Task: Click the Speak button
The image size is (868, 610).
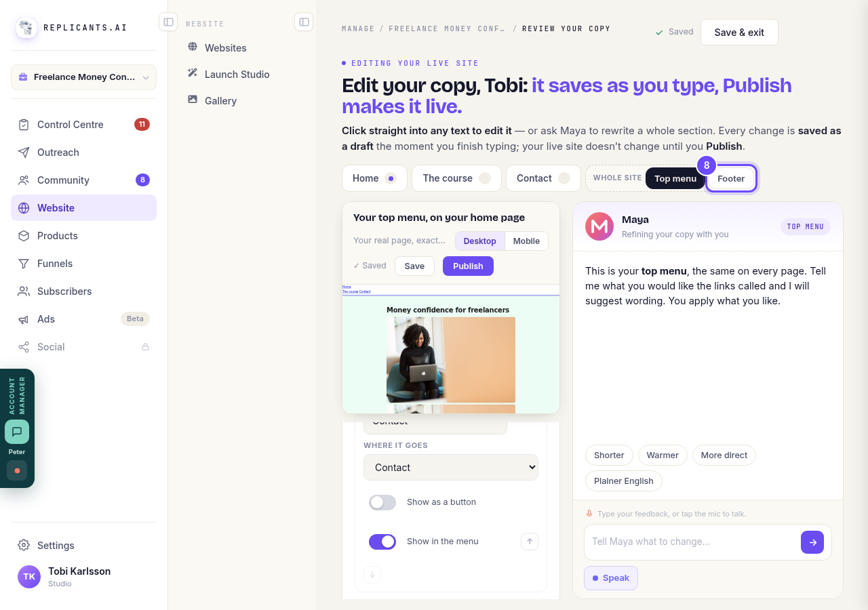Action: pos(611,578)
